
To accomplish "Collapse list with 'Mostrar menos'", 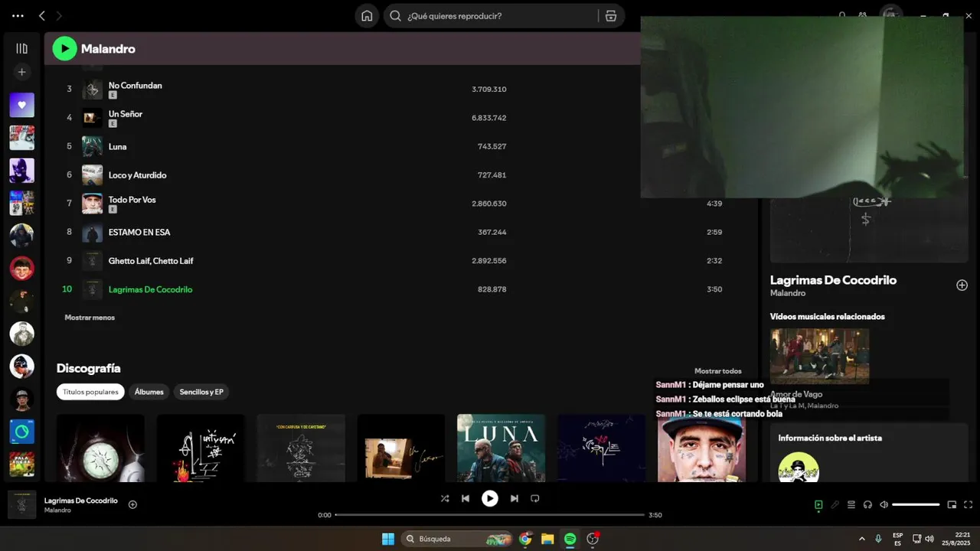I will [90, 318].
